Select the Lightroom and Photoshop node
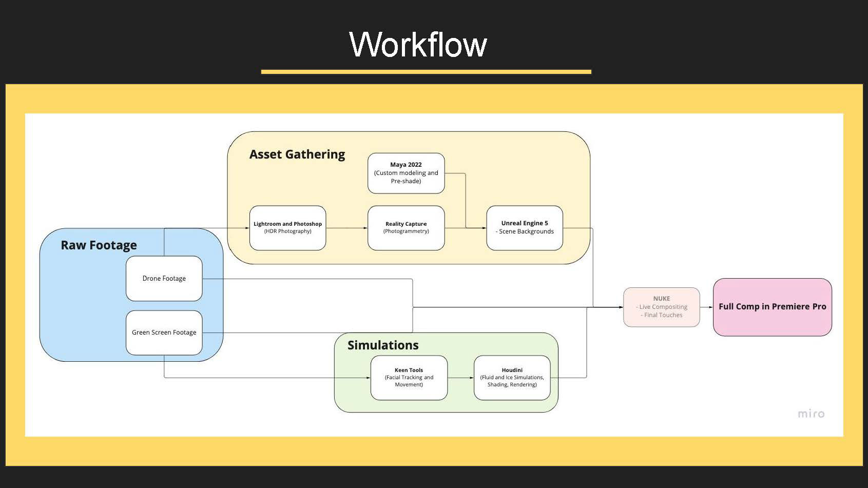The width and height of the screenshot is (868, 488). pyautogui.click(x=287, y=228)
